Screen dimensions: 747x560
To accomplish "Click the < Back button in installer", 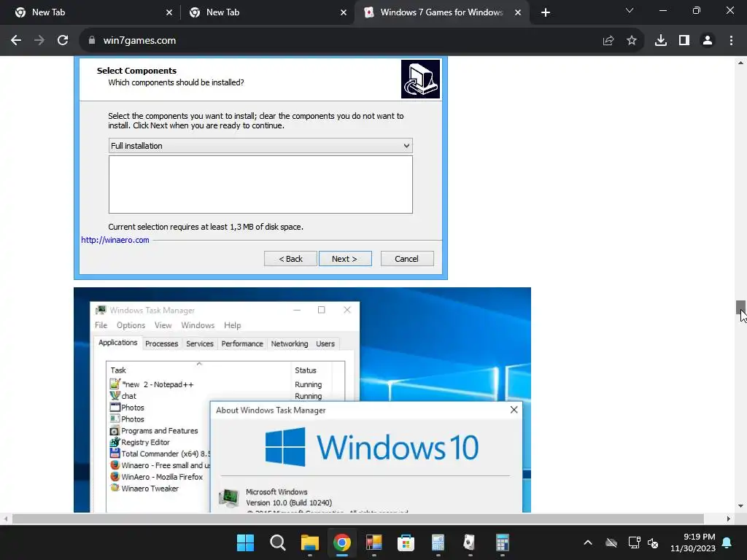I will (x=290, y=259).
